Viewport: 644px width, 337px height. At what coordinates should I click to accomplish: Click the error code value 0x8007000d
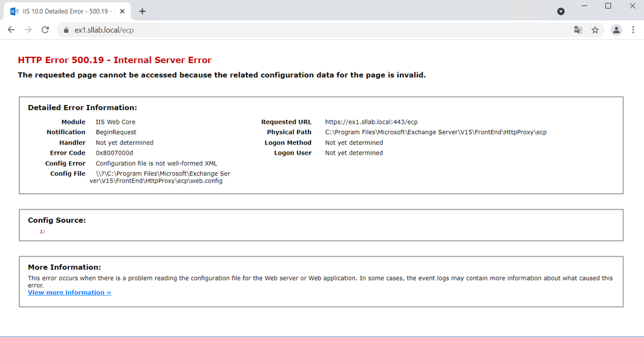pos(114,153)
